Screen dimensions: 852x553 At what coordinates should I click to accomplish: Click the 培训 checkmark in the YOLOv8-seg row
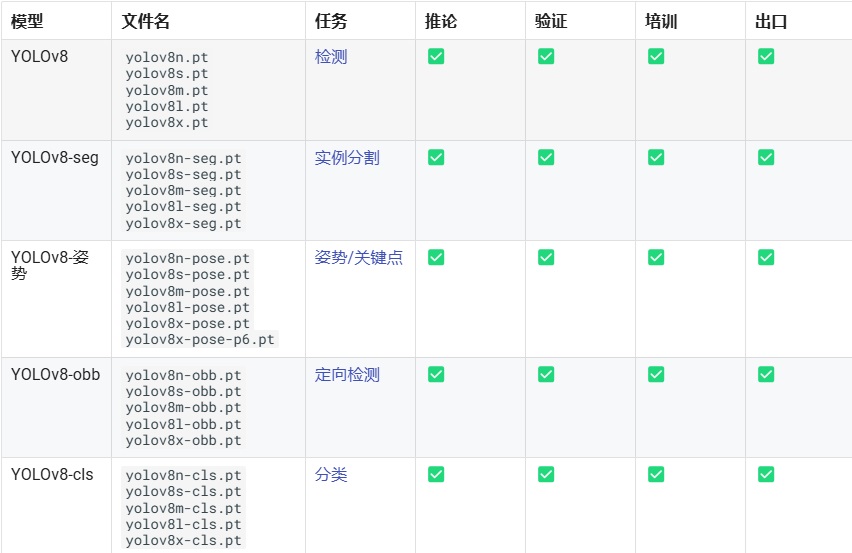tap(656, 158)
